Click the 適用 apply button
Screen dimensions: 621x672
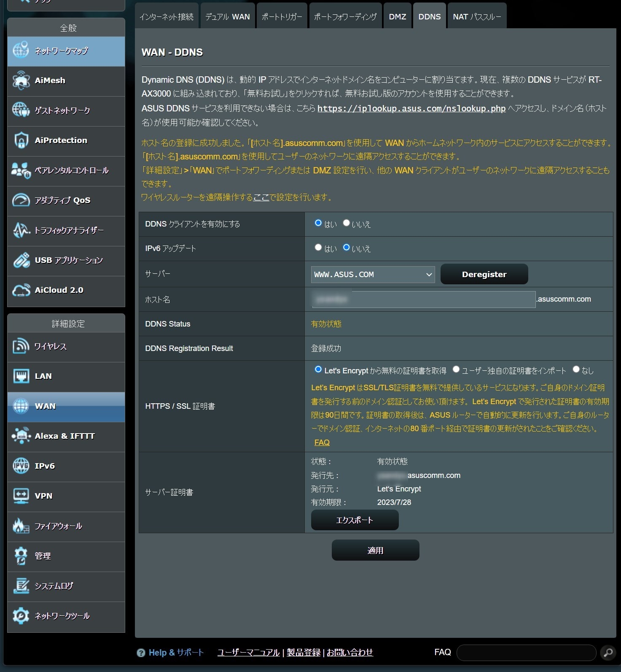pos(375,550)
